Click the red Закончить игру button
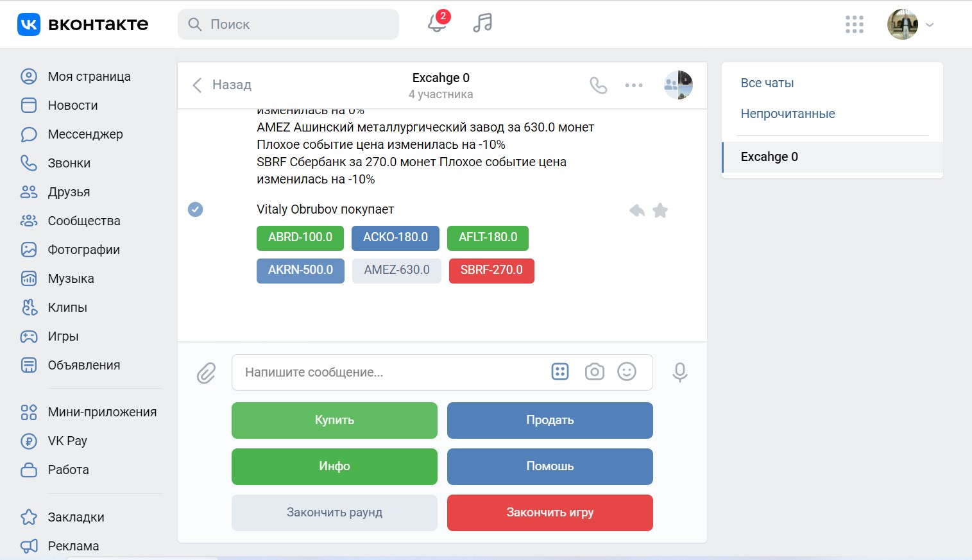Screen dimensions: 972x560 pyautogui.click(x=550, y=513)
